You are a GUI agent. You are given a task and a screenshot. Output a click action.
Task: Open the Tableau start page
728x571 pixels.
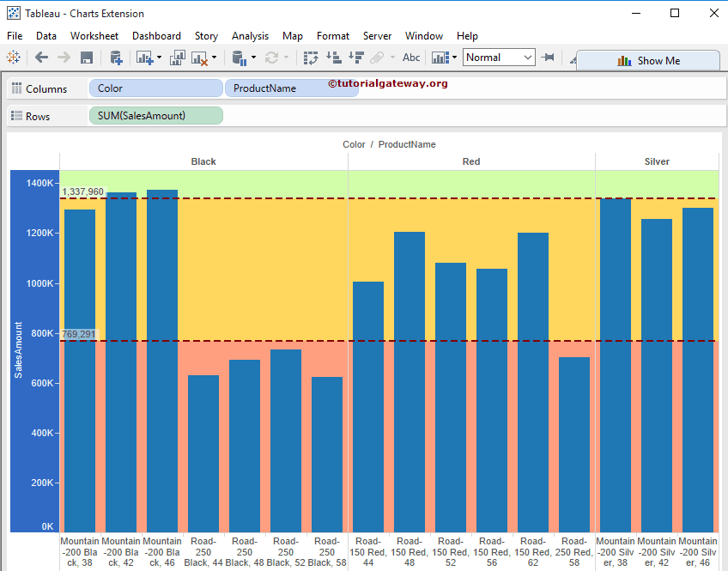point(12,58)
